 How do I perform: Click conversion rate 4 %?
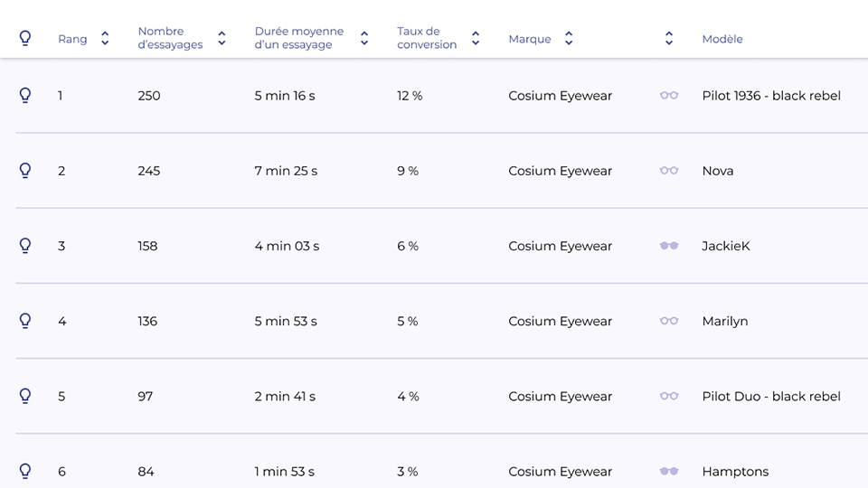(x=408, y=397)
